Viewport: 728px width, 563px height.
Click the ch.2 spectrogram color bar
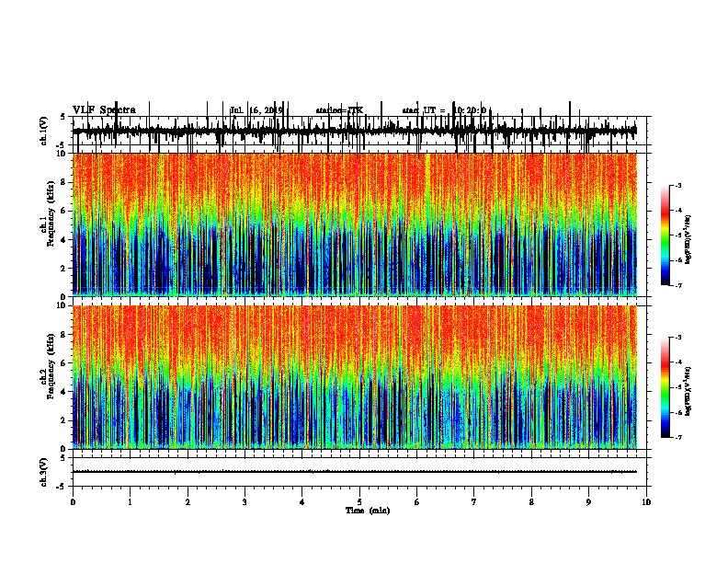point(665,387)
